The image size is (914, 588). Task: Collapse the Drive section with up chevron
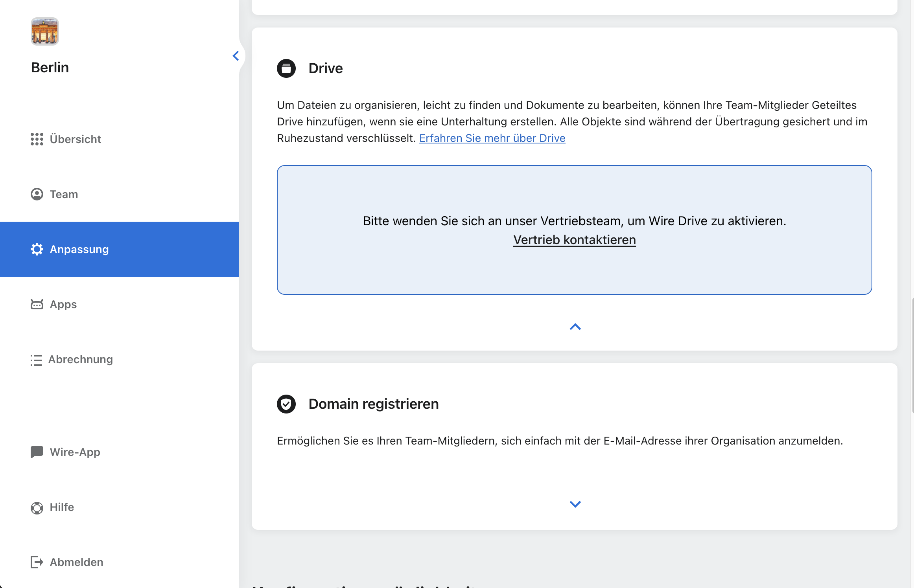pos(575,327)
